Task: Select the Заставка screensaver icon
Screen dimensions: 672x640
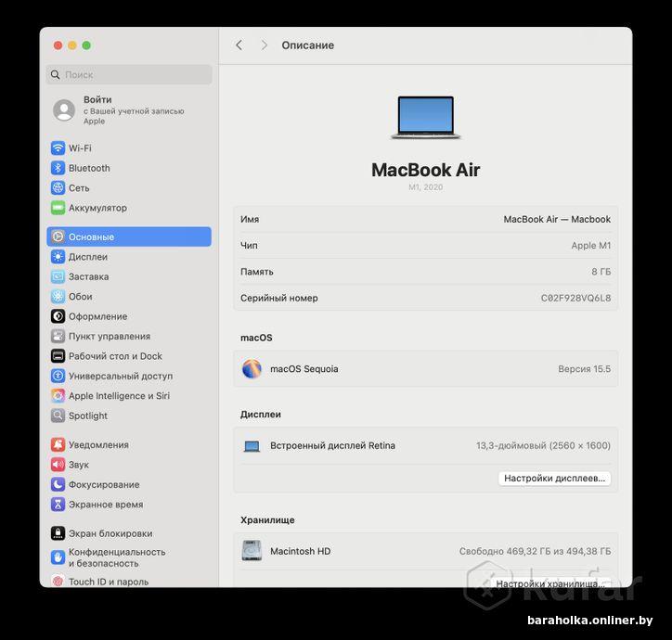Action: point(58,276)
